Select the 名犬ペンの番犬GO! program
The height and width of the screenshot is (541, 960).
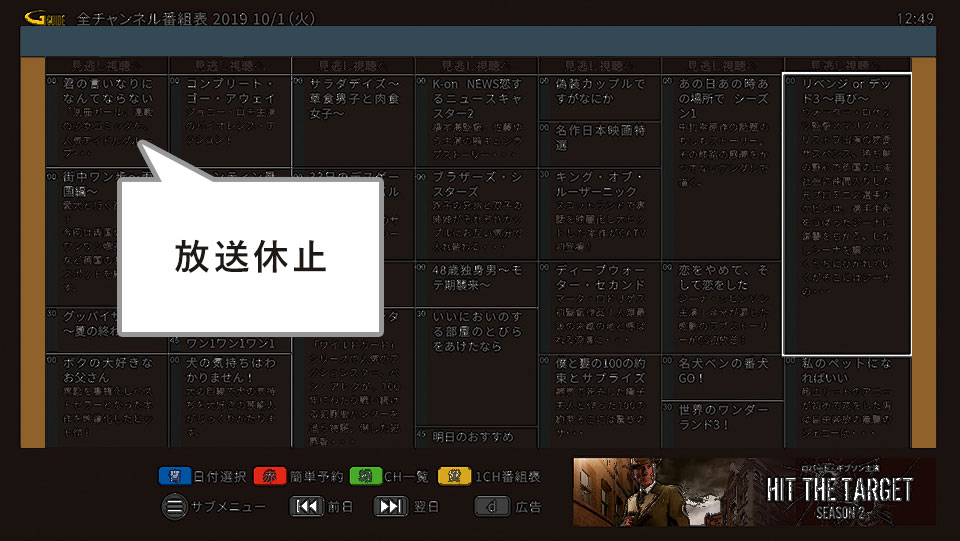pyautogui.click(x=723, y=373)
